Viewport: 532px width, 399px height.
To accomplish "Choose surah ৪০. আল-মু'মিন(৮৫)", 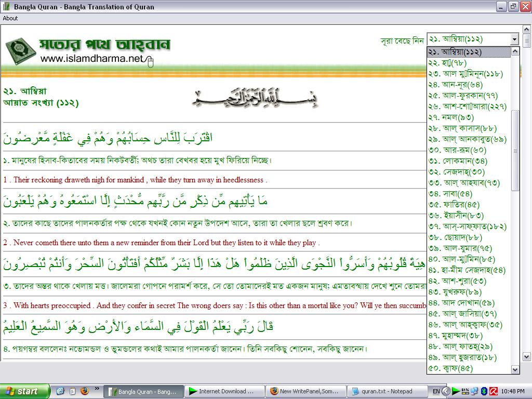I will (469, 259).
